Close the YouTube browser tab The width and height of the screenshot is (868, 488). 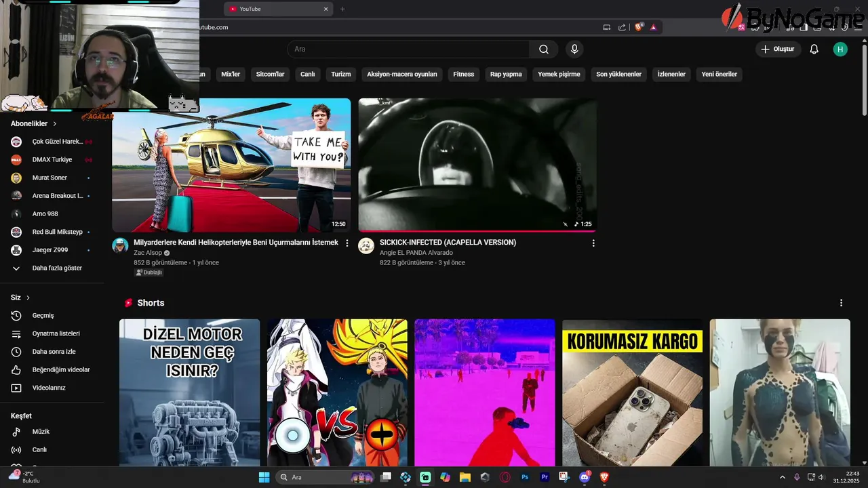click(x=325, y=9)
